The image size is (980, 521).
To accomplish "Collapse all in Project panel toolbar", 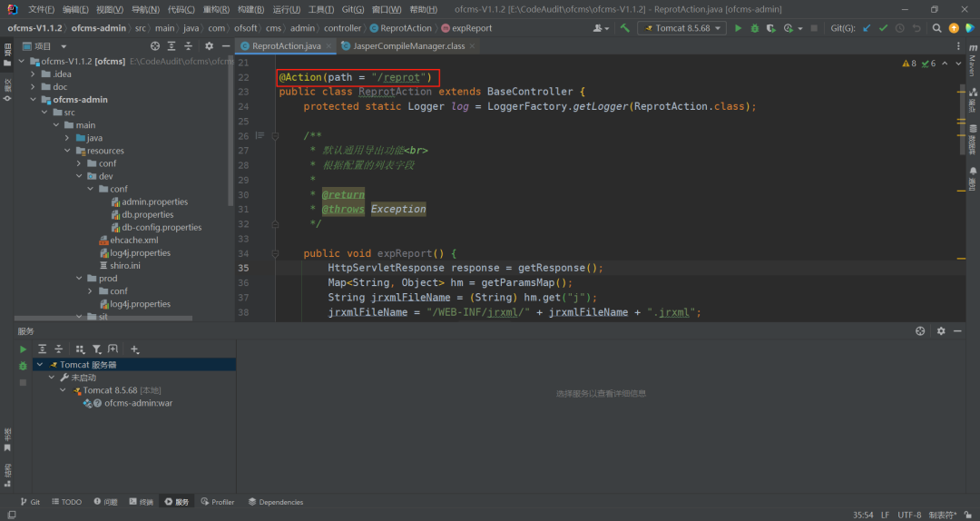I will (x=188, y=46).
